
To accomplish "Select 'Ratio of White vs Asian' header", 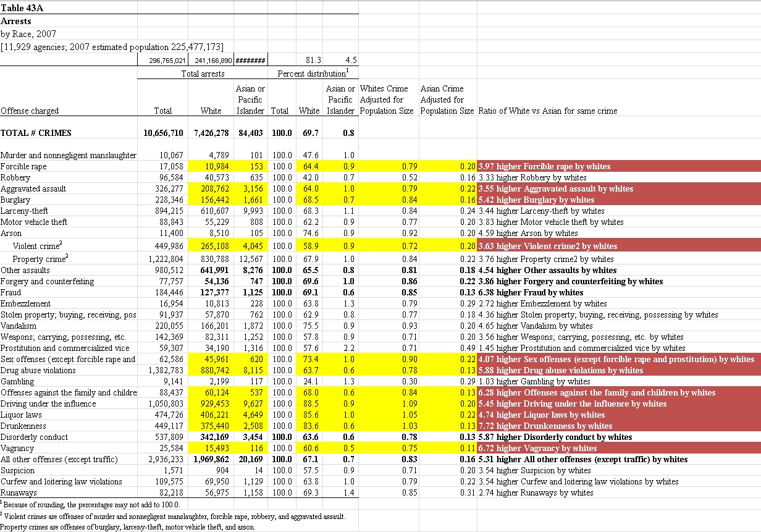I will [x=548, y=111].
